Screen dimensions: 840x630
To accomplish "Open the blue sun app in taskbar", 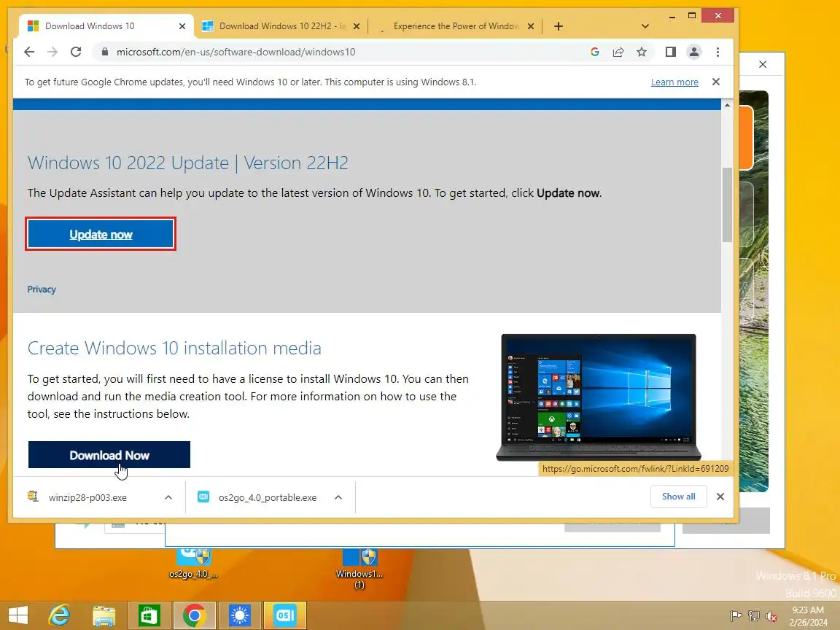I will [239, 615].
